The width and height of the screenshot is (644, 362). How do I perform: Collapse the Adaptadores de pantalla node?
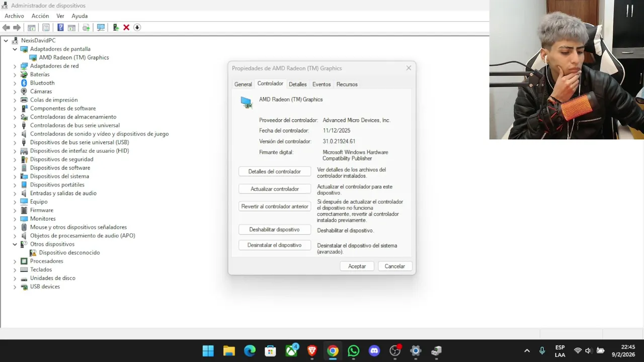tap(15, 49)
